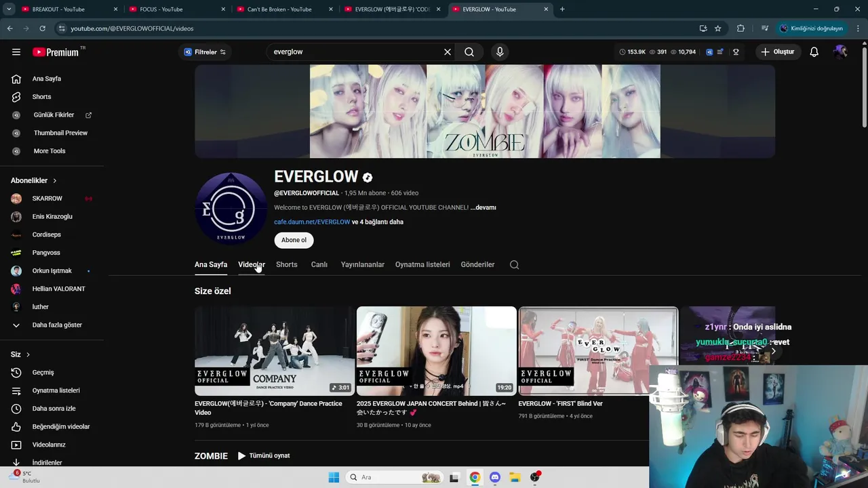868x488 pixels.
Task: Bookmark this page with the star
Action: click(717, 28)
